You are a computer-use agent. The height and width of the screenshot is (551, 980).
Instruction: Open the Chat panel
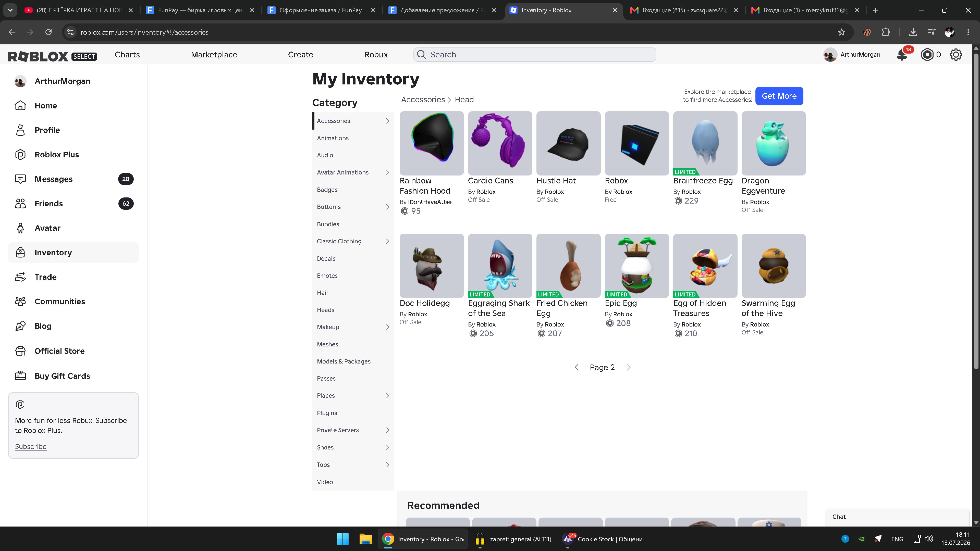(898, 517)
